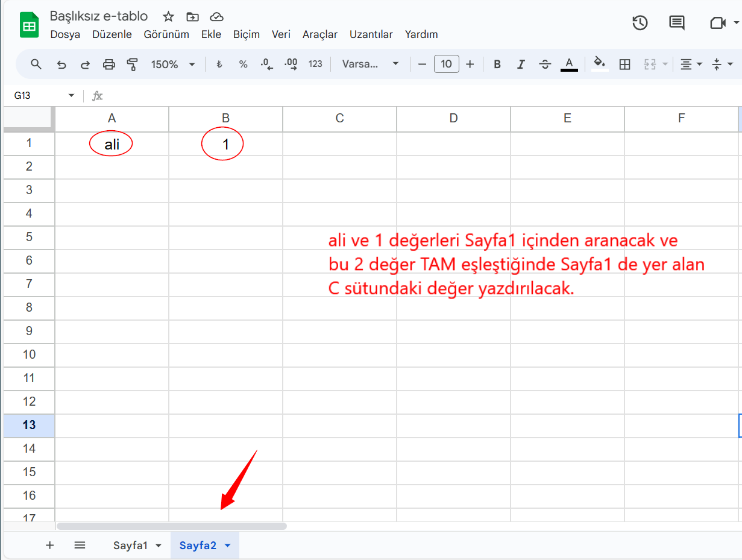Check the cloud save status icon
This screenshot has height=560, width=742.
coord(216,17)
